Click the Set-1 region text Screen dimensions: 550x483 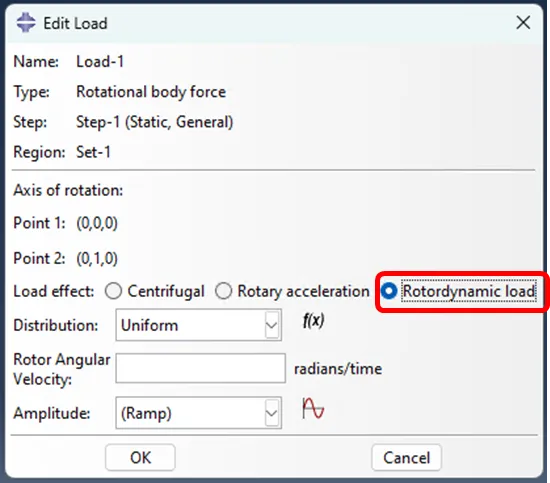(93, 152)
